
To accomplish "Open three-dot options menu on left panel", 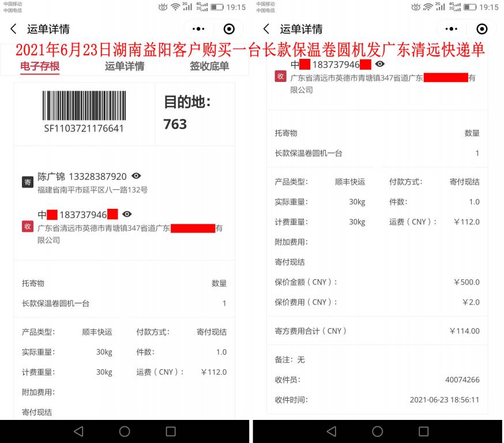I will 198,28.
